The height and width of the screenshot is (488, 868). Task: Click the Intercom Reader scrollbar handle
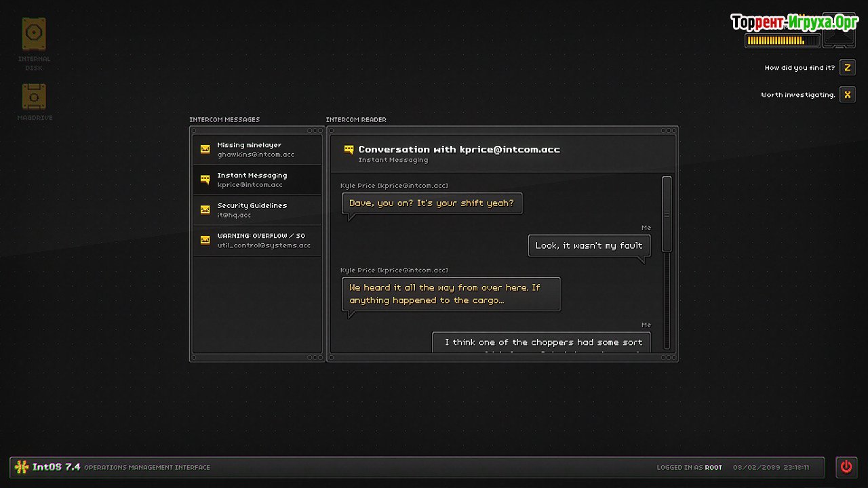tap(667, 214)
